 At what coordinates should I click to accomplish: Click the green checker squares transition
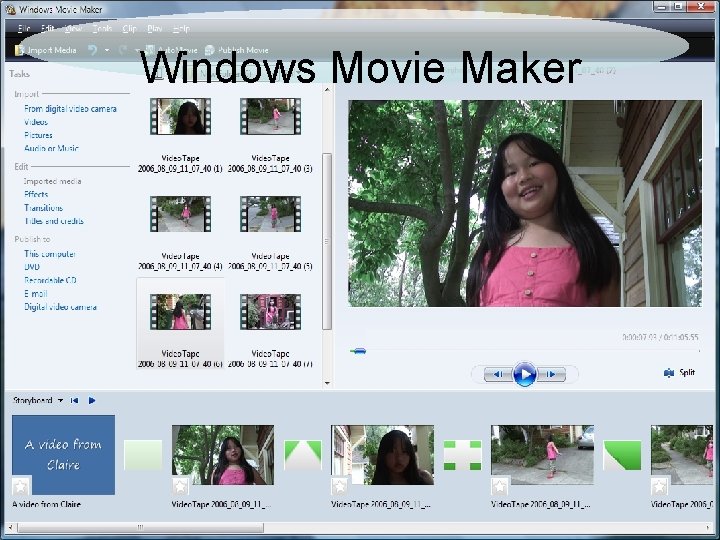(462, 455)
